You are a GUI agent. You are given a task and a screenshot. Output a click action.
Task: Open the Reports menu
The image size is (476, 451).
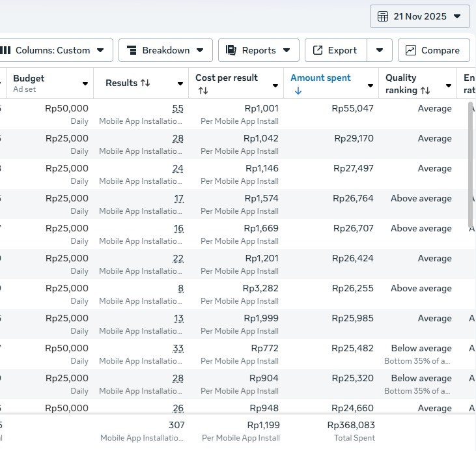[259, 50]
